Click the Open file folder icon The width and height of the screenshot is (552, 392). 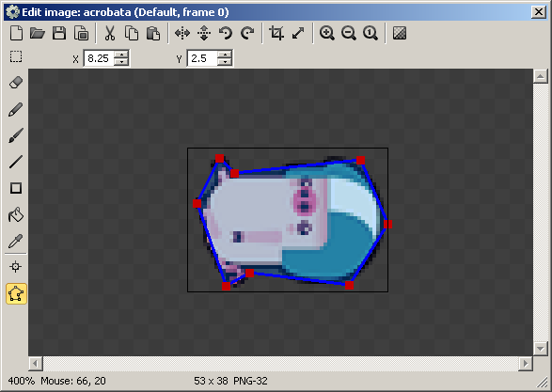pyautogui.click(x=38, y=33)
